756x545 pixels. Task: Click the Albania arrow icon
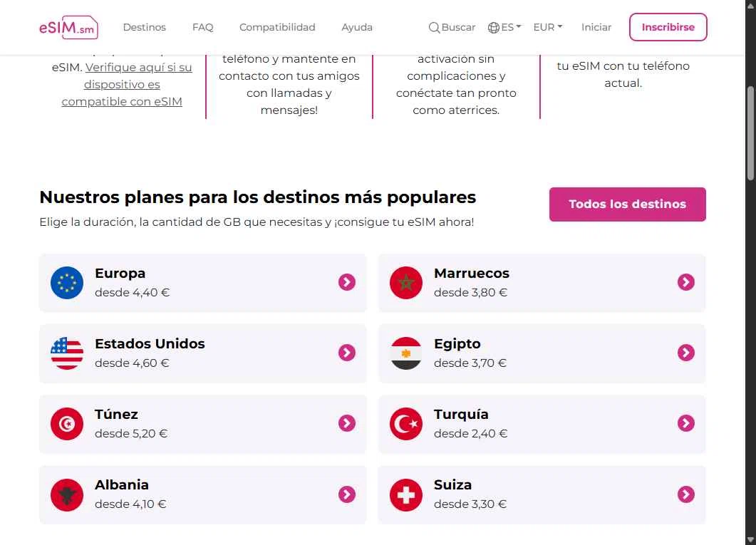coord(346,494)
